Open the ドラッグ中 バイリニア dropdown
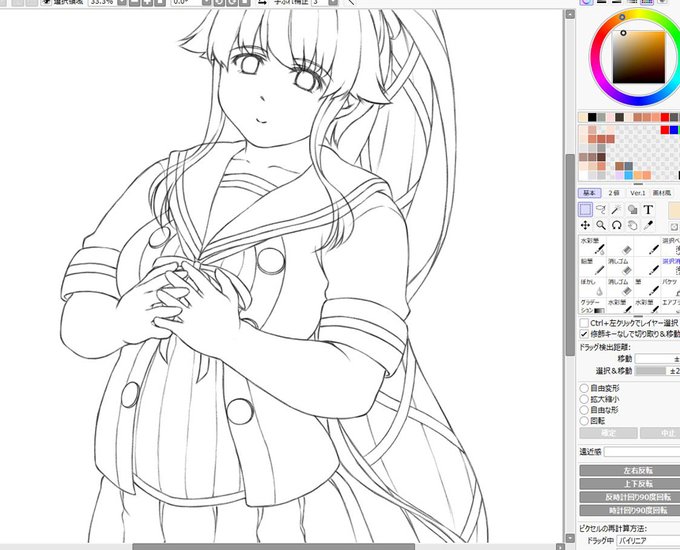This screenshot has height=550, width=680. (648, 541)
